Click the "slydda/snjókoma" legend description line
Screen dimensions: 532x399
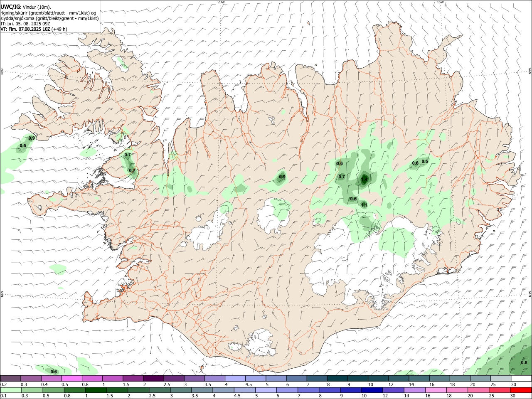pyautogui.click(x=49, y=18)
